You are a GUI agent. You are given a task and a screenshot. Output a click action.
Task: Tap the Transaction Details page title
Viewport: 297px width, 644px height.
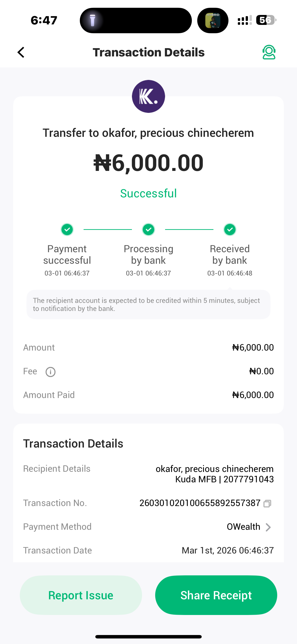(148, 53)
